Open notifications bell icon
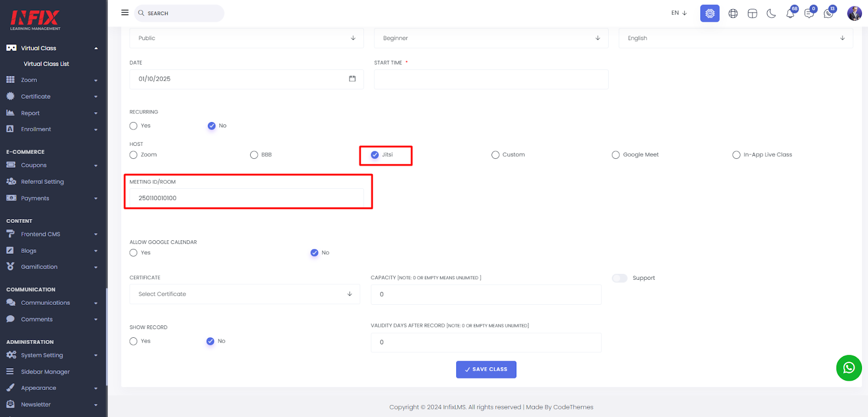Screen dimensions: 868x417 pos(790,14)
